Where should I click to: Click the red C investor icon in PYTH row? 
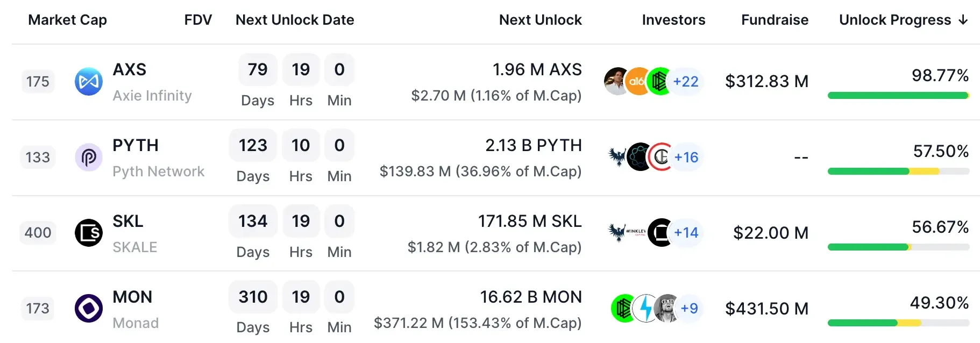click(x=661, y=157)
